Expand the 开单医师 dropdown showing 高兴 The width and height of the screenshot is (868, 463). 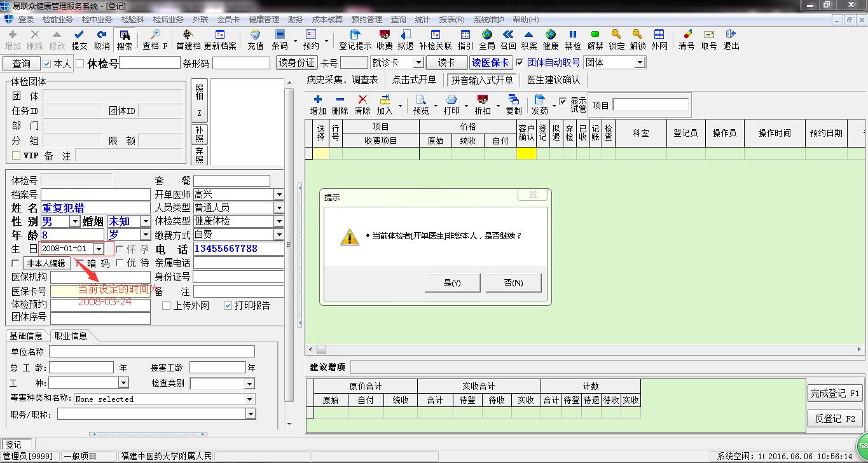(279, 195)
